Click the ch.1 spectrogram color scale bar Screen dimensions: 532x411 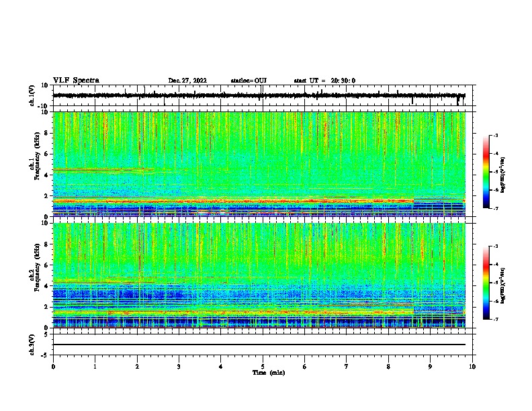click(x=486, y=172)
